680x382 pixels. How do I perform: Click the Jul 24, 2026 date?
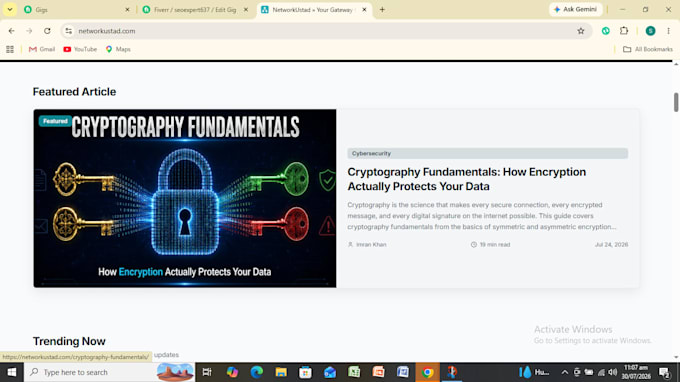tap(611, 245)
